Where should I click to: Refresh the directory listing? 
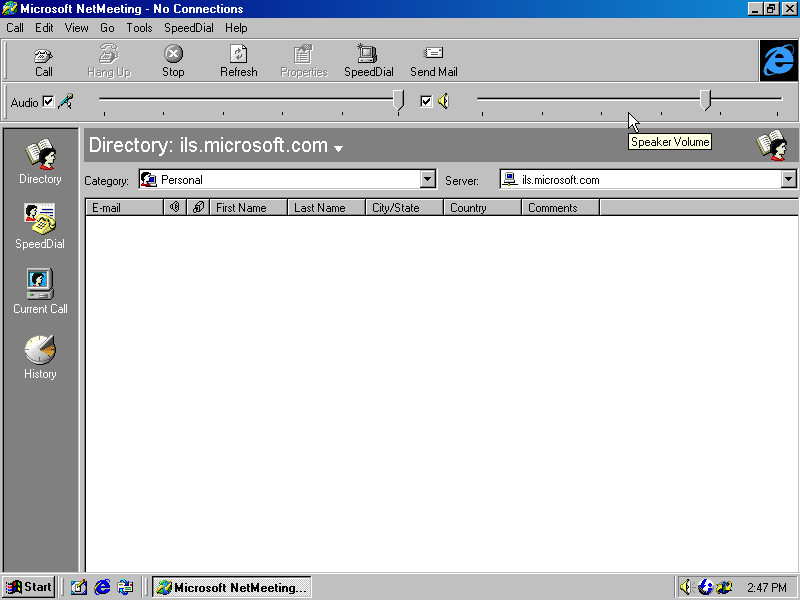(239, 61)
